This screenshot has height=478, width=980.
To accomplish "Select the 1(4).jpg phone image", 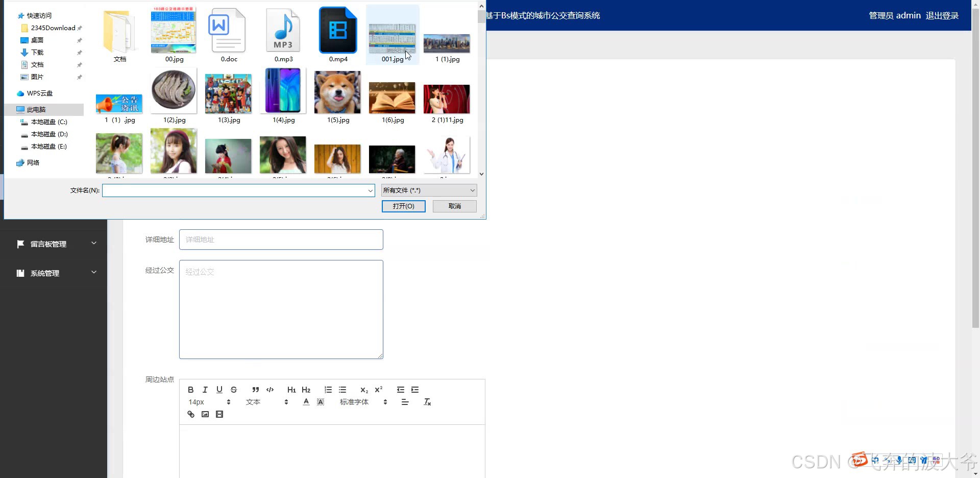I will point(283,96).
